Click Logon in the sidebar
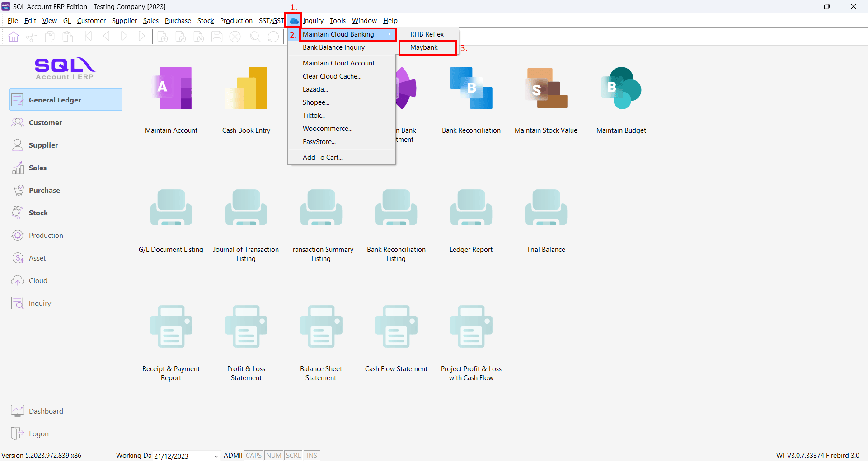Image resolution: width=868 pixels, height=461 pixels. [38, 433]
